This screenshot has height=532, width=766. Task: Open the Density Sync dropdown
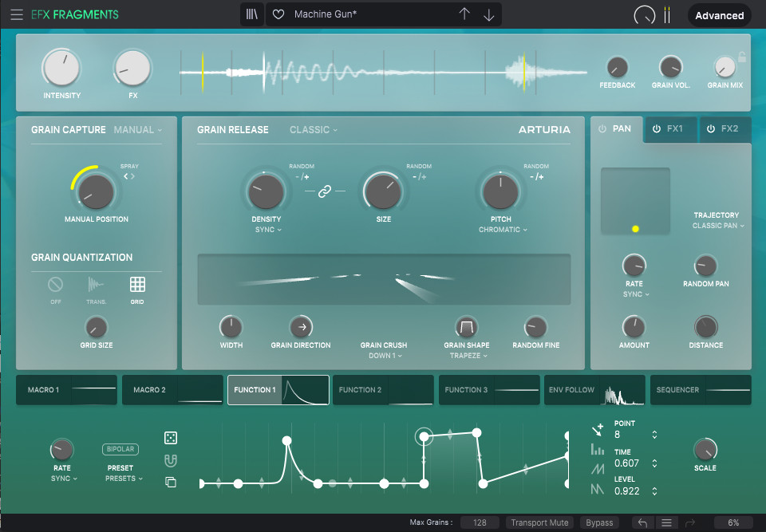(268, 230)
